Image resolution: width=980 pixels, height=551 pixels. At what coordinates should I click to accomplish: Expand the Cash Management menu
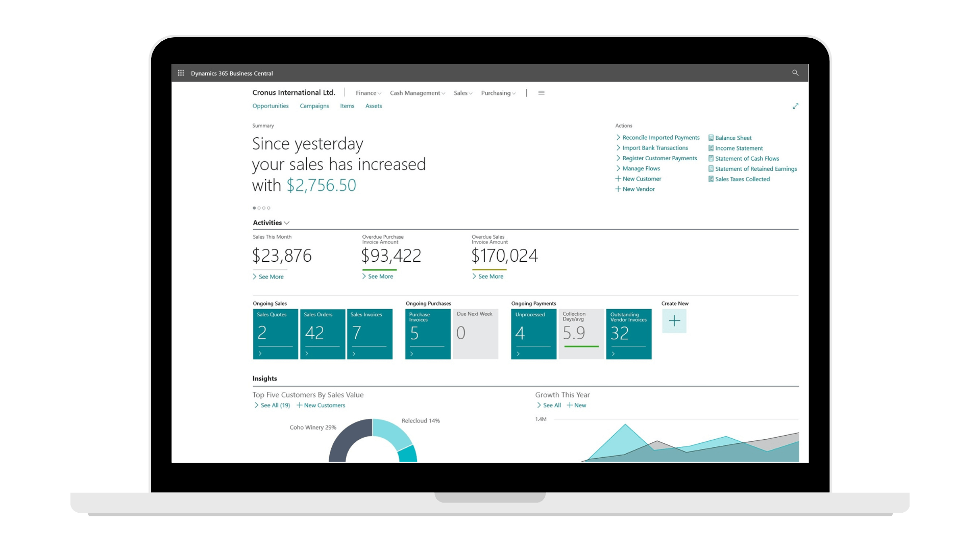[418, 93]
